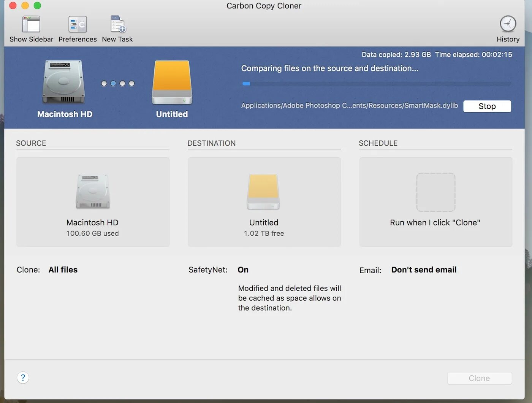Click the connection dots between the drives
532x403 pixels.
(117, 83)
